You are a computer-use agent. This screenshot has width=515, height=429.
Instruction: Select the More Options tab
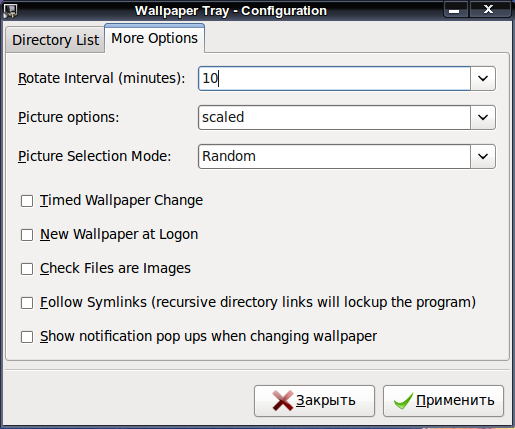(154, 38)
